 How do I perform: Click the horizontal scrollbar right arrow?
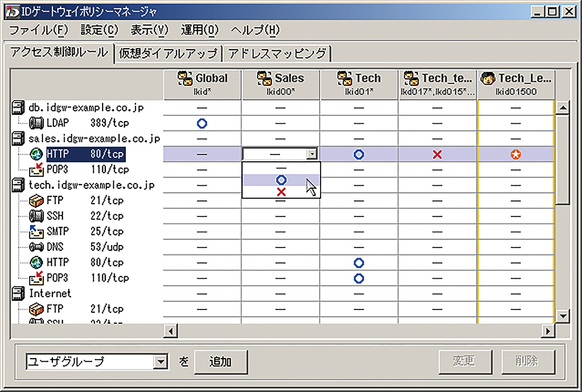pos(549,331)
